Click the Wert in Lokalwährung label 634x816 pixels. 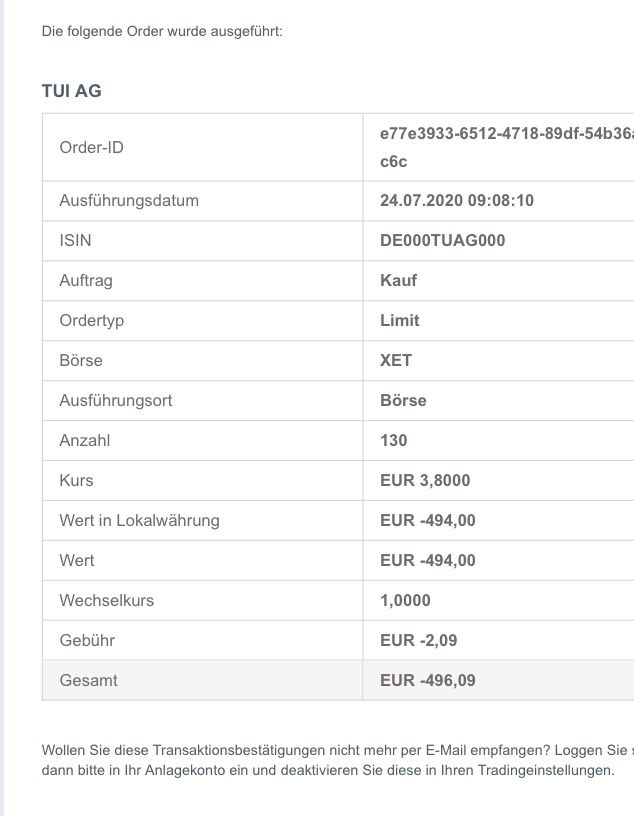tap(139, 520)
